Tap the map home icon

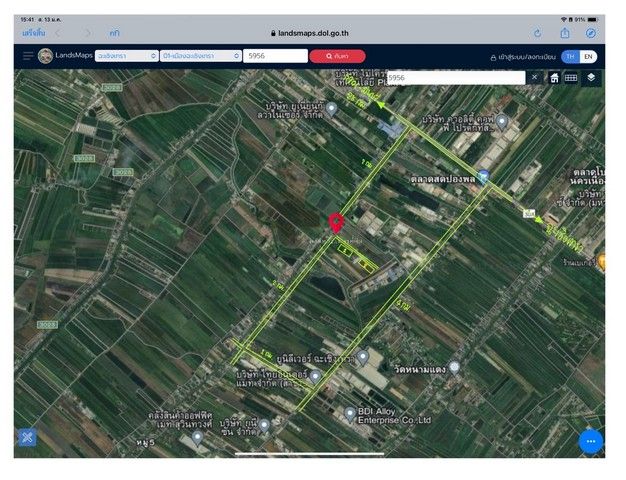(554, 77)
